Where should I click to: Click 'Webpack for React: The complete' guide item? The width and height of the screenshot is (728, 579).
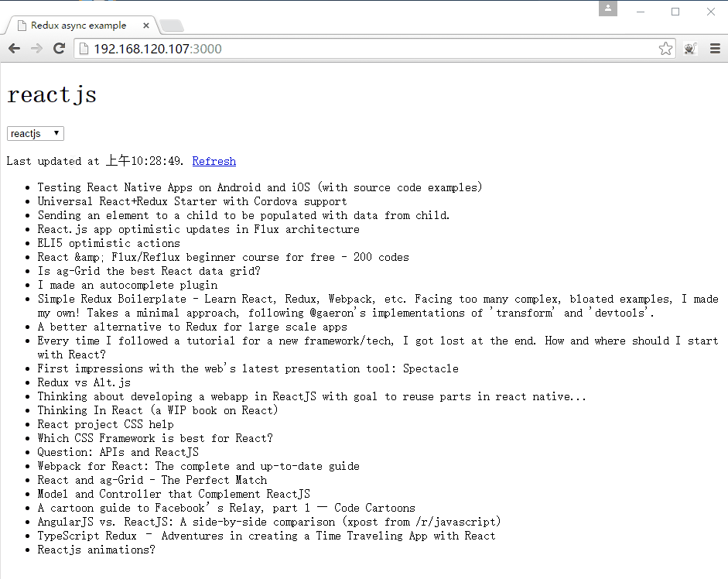point(198,466)
